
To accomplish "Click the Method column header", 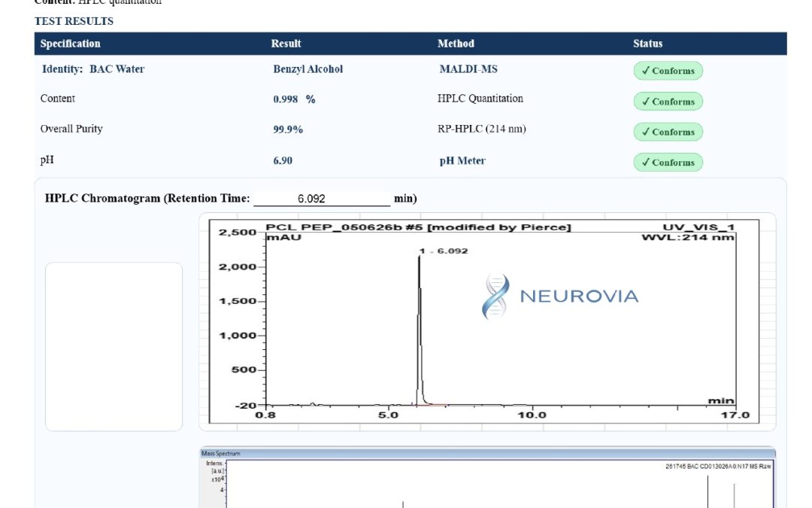I will point(456,44).
